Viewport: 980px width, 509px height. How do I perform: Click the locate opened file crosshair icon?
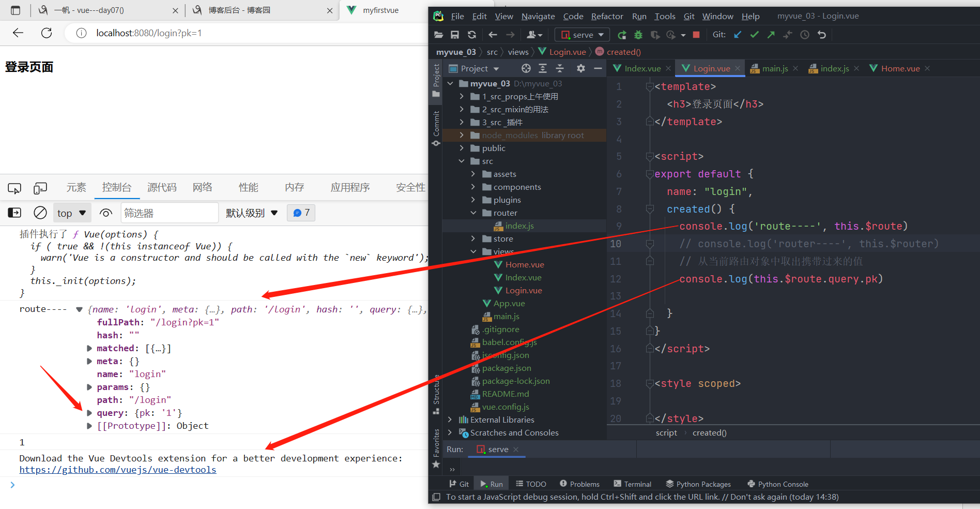[x=526, y=68]
